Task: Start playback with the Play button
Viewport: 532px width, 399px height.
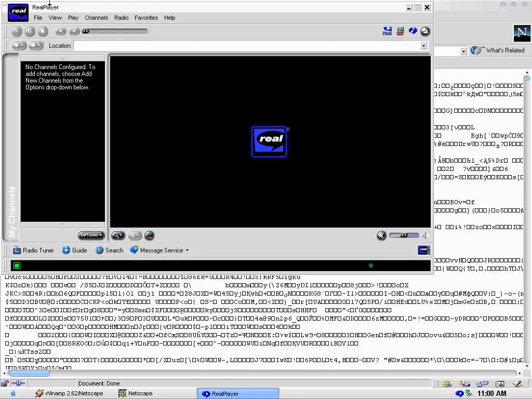Action: tap(16, 31)
